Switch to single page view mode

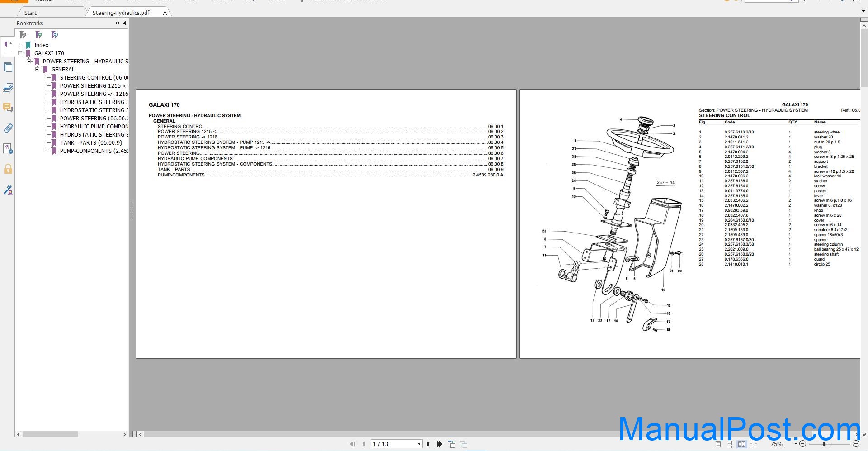coord(718,444)
